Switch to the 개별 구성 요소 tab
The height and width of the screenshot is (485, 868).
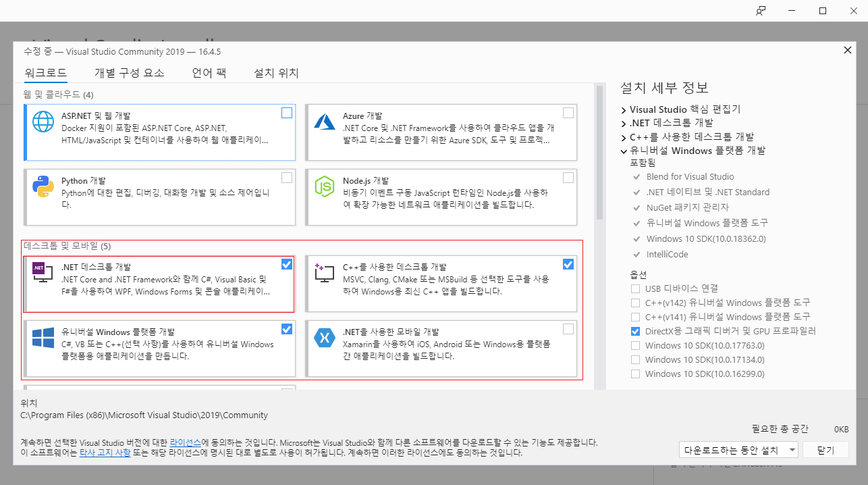pos(130,73)
